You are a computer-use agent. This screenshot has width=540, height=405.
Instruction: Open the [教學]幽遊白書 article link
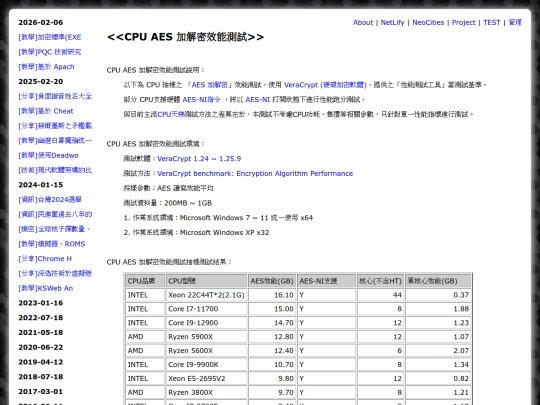(55, 141)
